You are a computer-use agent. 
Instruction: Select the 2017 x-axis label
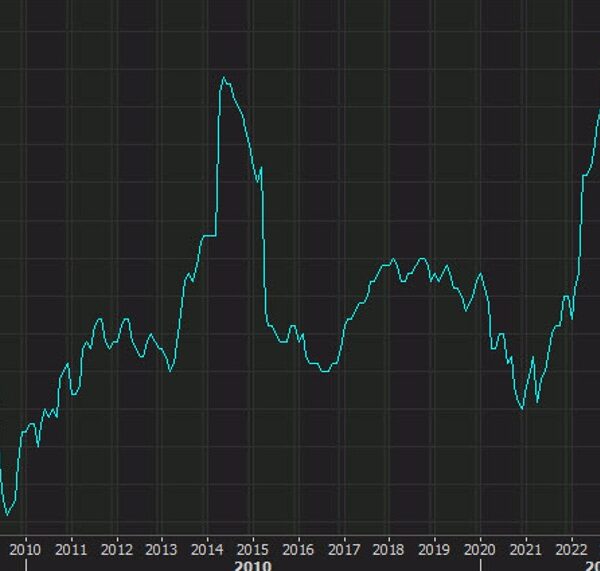click(x=343, y=549)
